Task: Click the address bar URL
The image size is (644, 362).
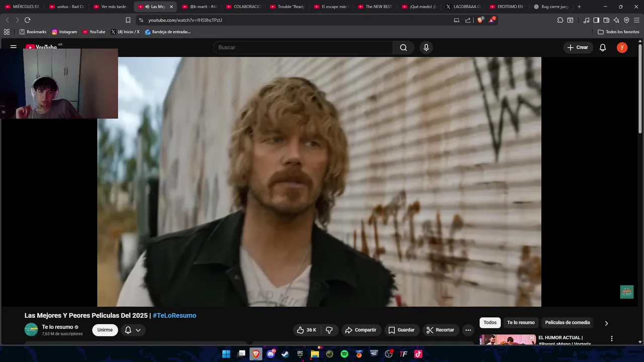Action: (x=185, y=20)
